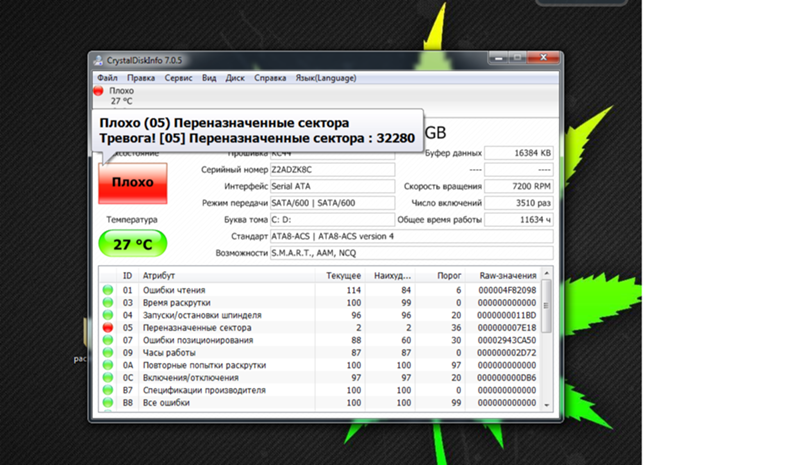Click the CrystalDiskInfo title bar icon
The image size is (800, 465).
(98, 60)
